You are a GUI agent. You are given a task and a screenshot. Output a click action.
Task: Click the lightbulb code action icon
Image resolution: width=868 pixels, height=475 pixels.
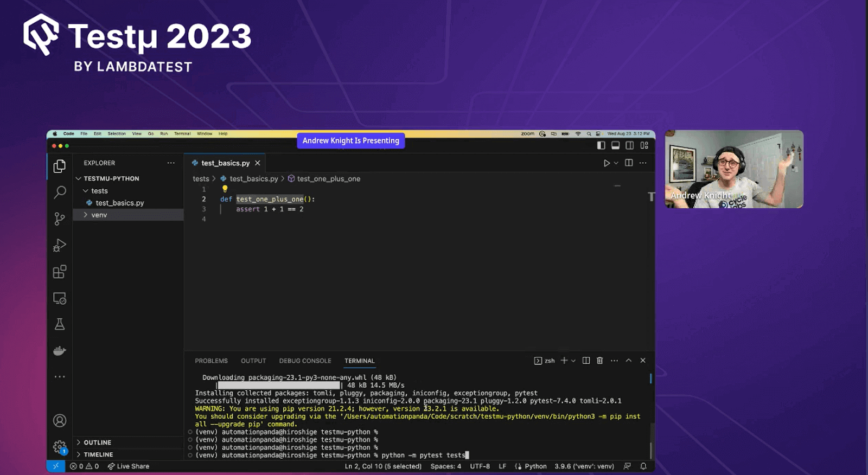point(225,189)
